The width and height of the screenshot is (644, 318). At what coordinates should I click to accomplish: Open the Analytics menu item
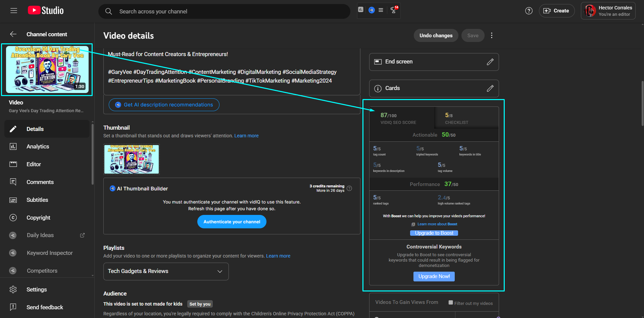47,146
